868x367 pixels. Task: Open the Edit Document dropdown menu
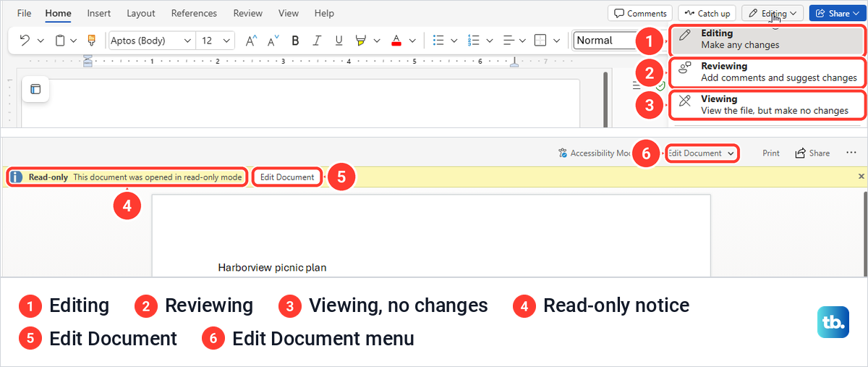[x=702, y=153]
